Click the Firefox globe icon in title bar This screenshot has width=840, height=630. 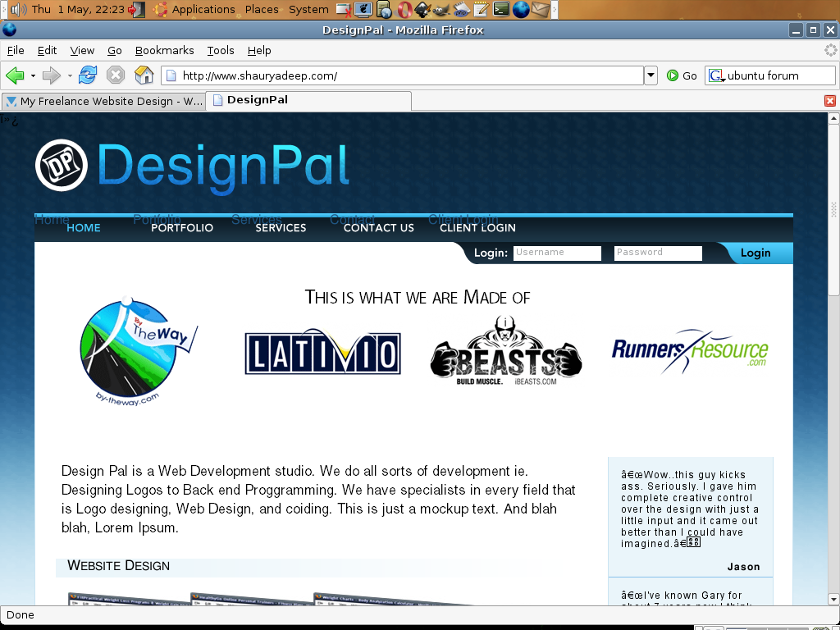point(9,30)
